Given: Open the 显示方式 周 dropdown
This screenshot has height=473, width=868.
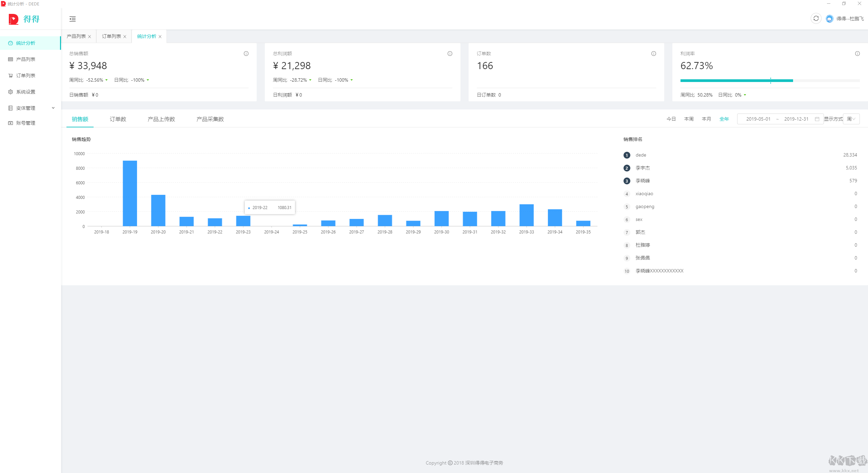Looking at the screenshot, I should point(851,119).
